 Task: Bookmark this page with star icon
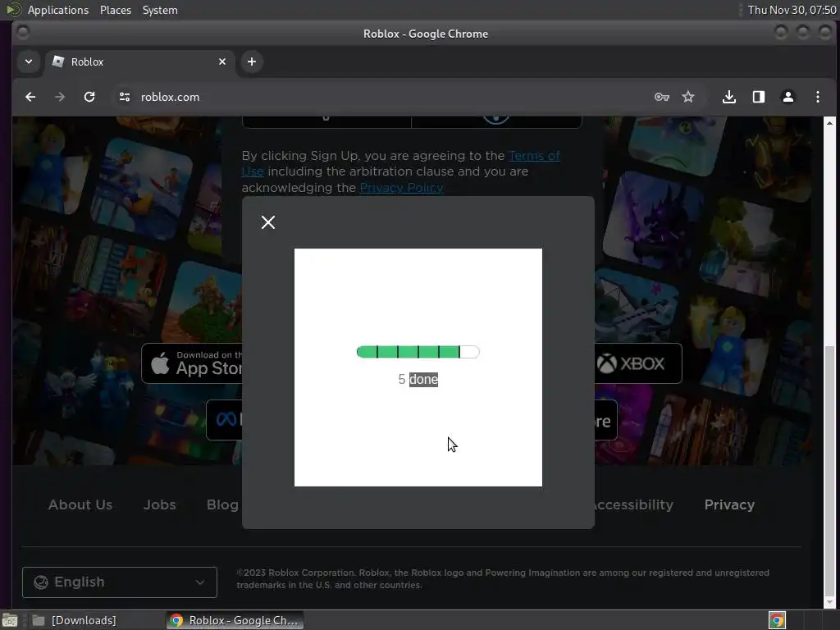pyautogui.click(x=688, y=97)
